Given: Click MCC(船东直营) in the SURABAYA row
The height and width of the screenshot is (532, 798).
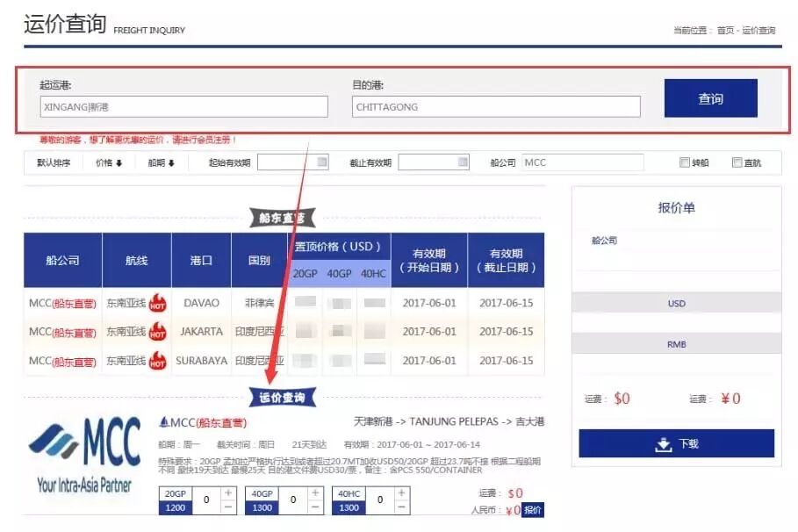Looking at the screenshot, I should point(62,361).
